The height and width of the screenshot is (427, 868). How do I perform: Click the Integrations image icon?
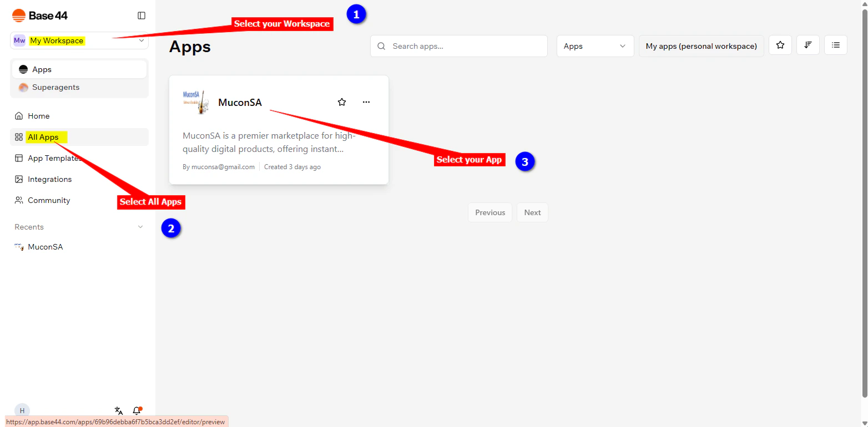[19, 179]
